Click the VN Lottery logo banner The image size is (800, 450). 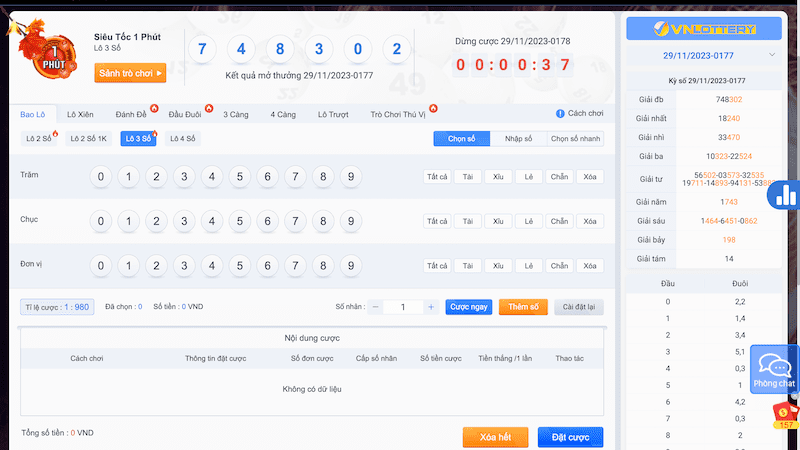click(703, 27)
